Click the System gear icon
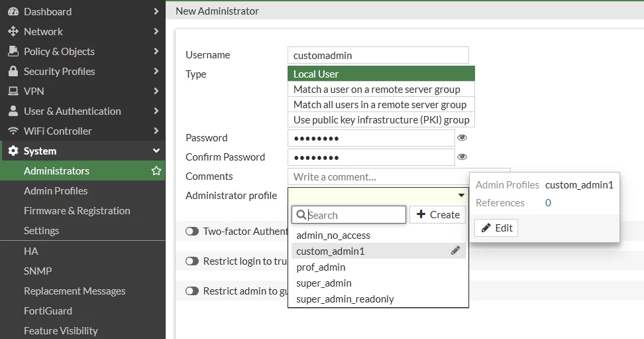 pos(13,151)
